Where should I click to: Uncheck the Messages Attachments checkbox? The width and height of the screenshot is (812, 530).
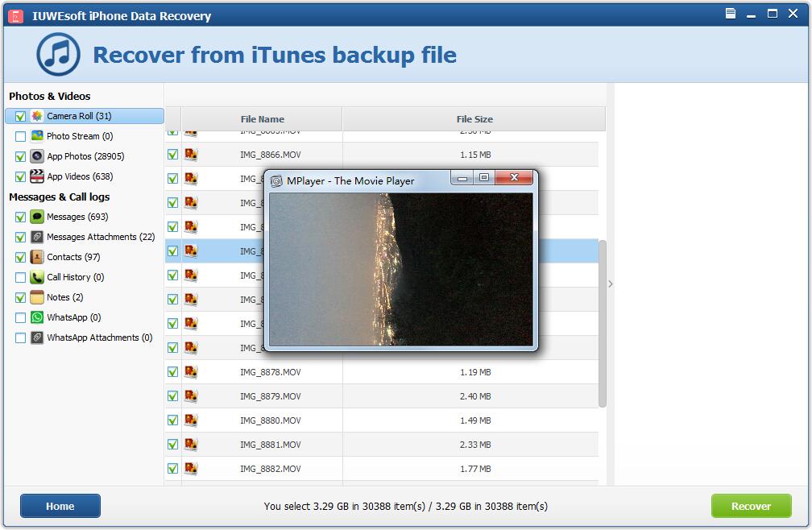point(20,238)
